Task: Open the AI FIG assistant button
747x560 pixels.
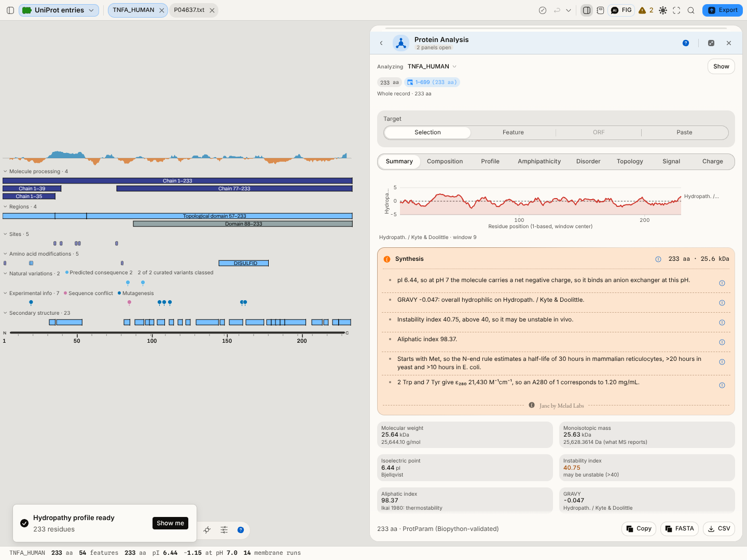Action: [x=621, y=10]
